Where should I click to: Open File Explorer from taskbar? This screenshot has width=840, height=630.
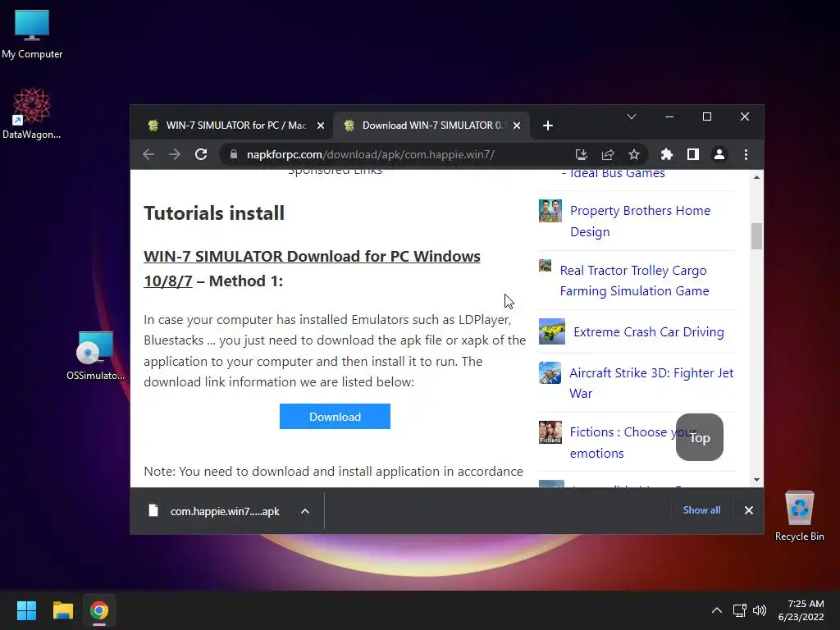62,610
